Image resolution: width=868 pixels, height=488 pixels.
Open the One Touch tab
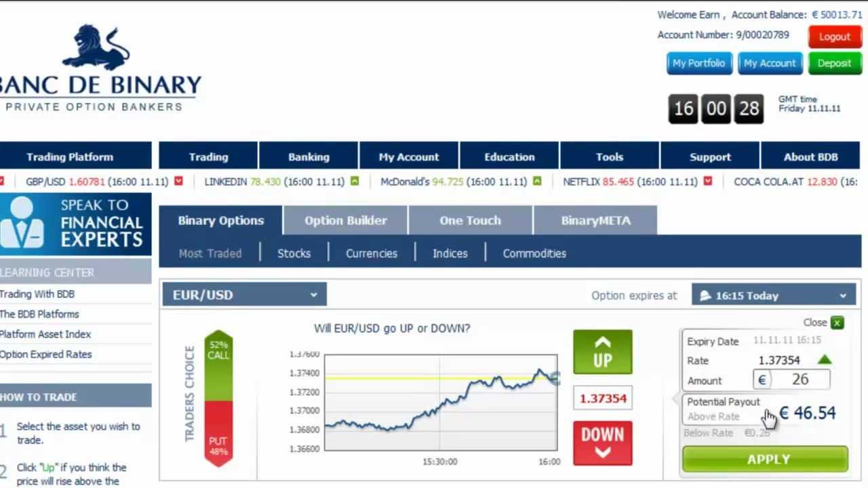click(x=470, y=220)
